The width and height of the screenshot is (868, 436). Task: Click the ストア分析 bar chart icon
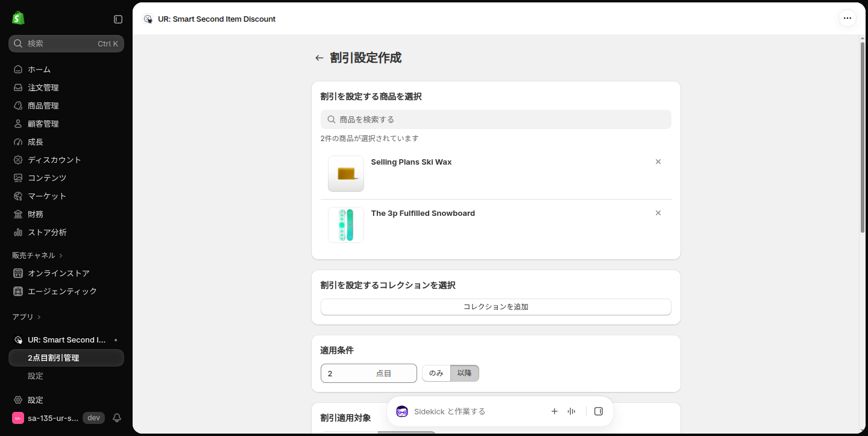point(18,232)
